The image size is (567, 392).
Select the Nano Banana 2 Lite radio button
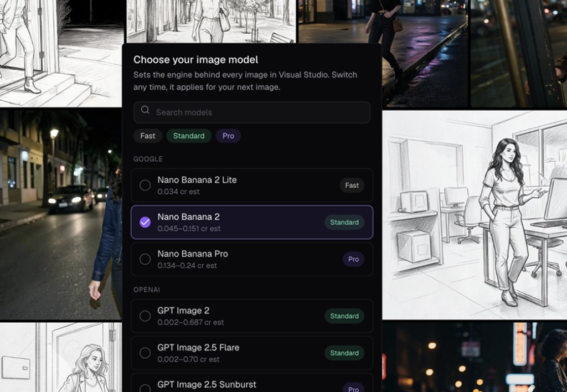(x=145, y=185)
